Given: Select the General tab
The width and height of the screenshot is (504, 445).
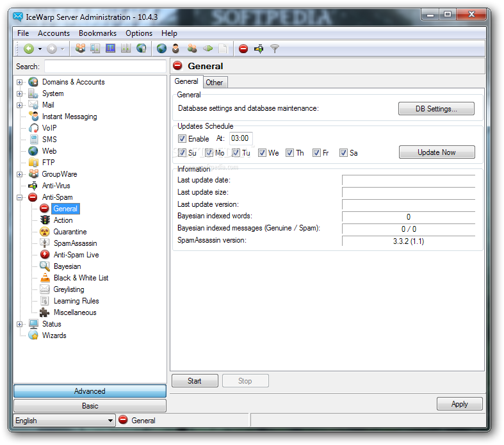Looking at the screenshot, I should point(186,81).
